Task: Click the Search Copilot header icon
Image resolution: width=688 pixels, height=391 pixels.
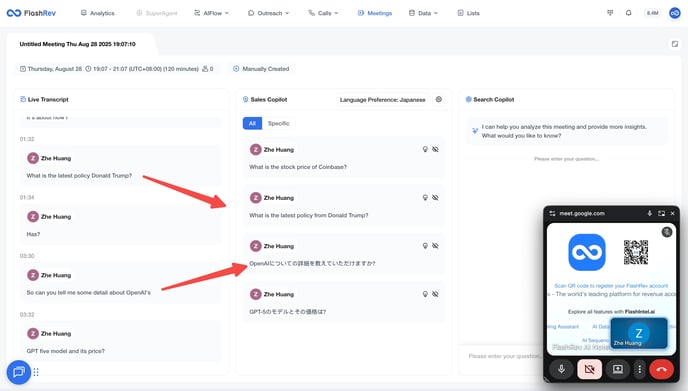Action: tap(468, 99)
